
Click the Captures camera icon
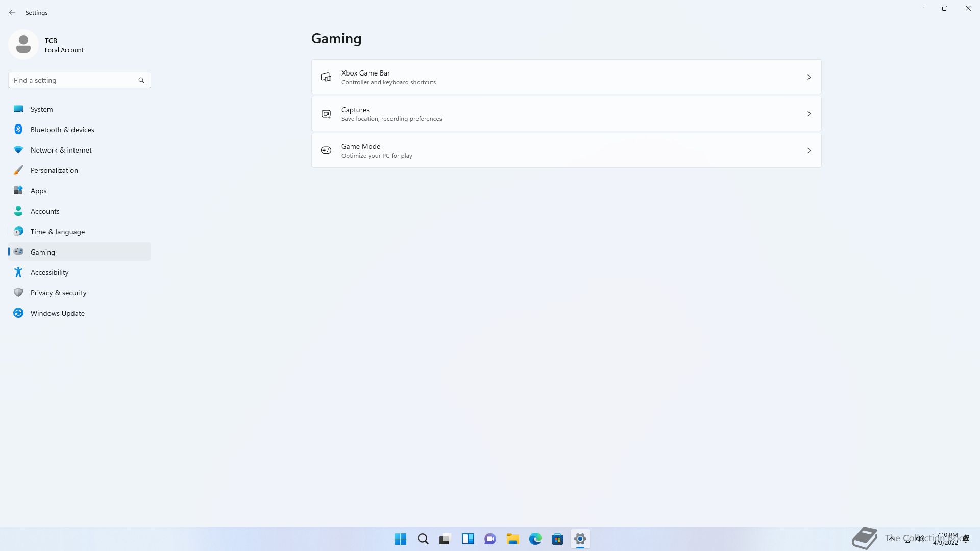point(326,114)
